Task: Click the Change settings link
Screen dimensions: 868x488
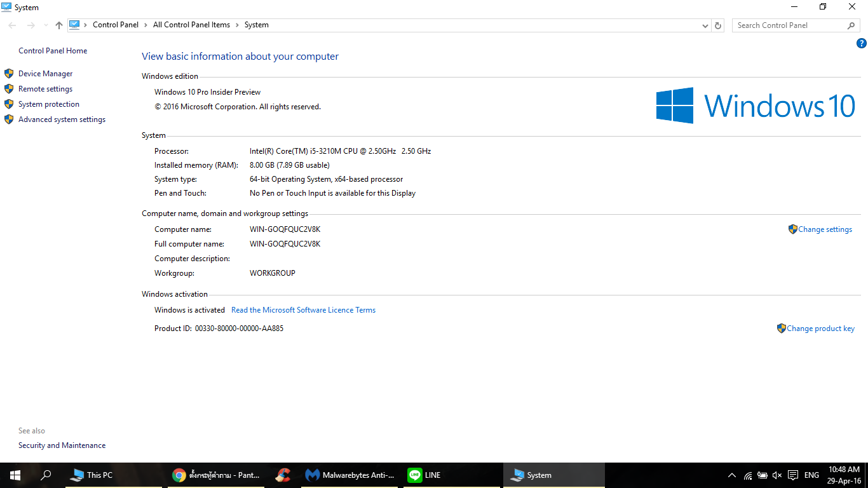Action: tap(825, 229)
